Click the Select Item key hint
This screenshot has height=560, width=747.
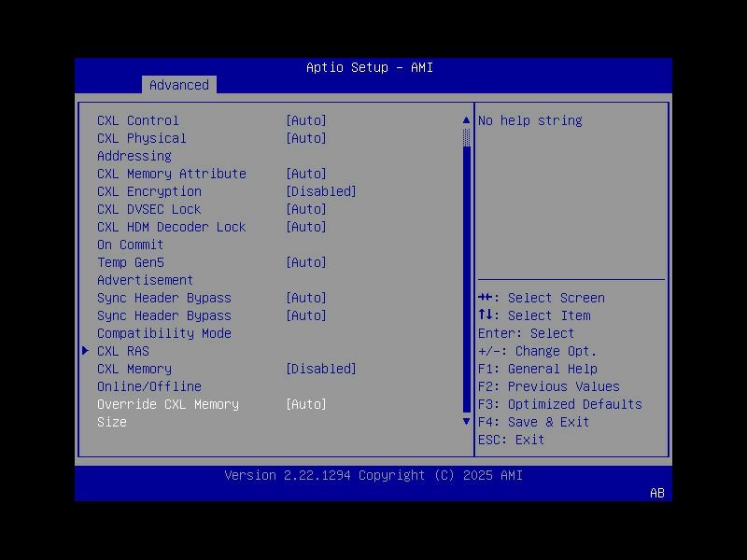point(534,315)
